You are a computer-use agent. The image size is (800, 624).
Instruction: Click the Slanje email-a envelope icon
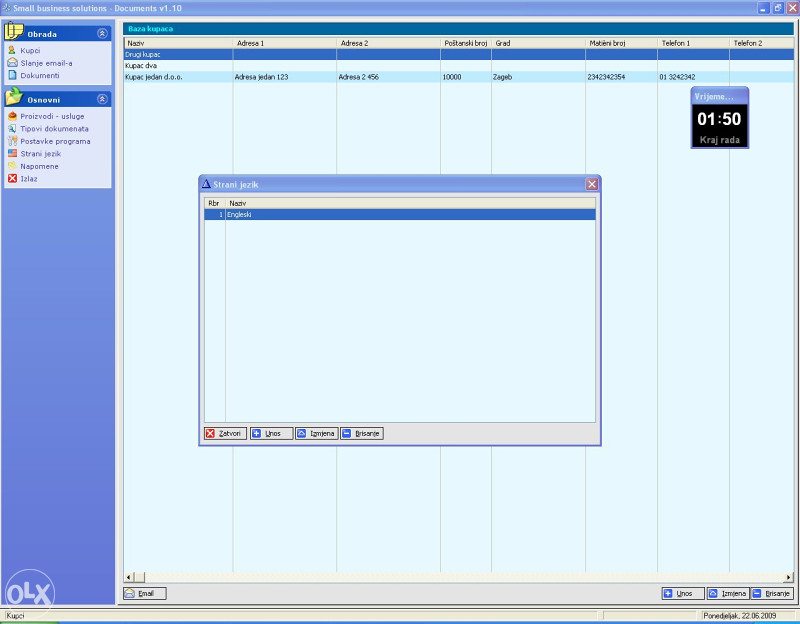[12, 62]
